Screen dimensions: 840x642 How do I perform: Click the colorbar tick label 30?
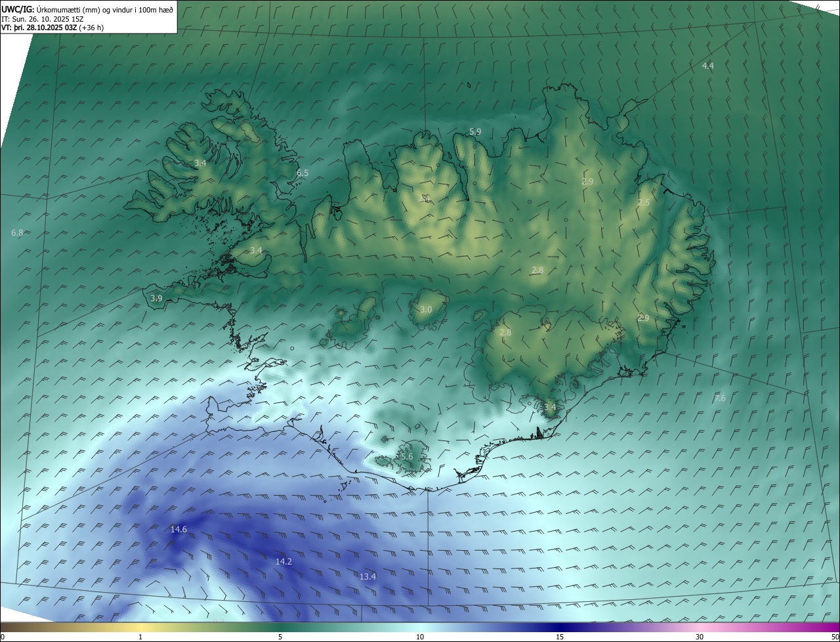(x=700, y=637)
